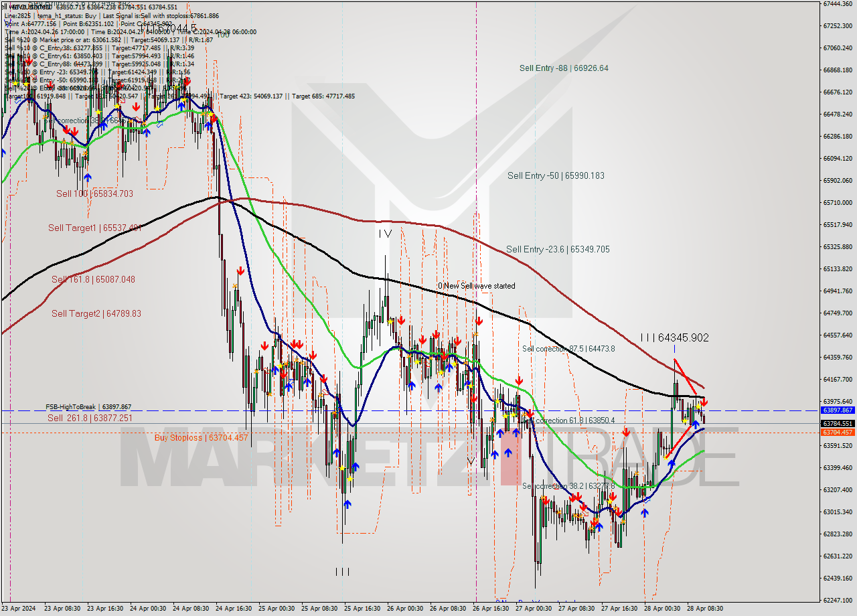Image resolution: width=857 pixels, height=616 pixels.
Task: Select the 'FSB-HighToBreak | 63897.867' label
Action: point(88,407)
